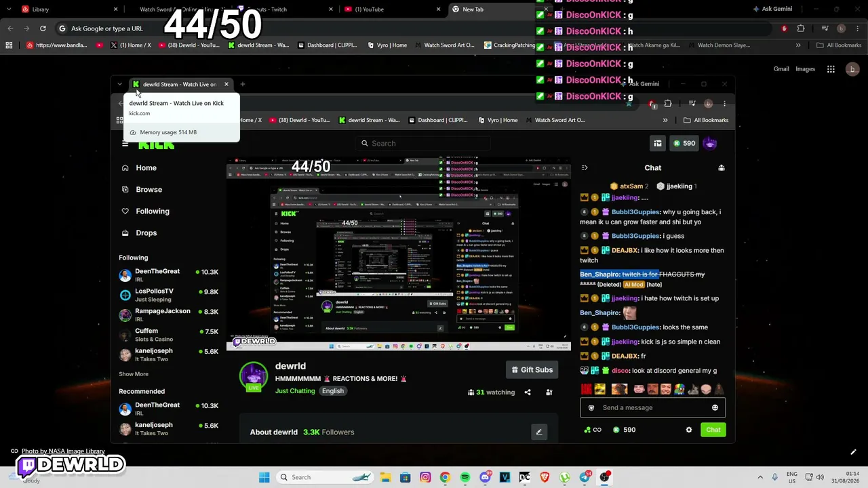Switch to Library tab in background browser
The image size is (868, 488).
(71, 9)
